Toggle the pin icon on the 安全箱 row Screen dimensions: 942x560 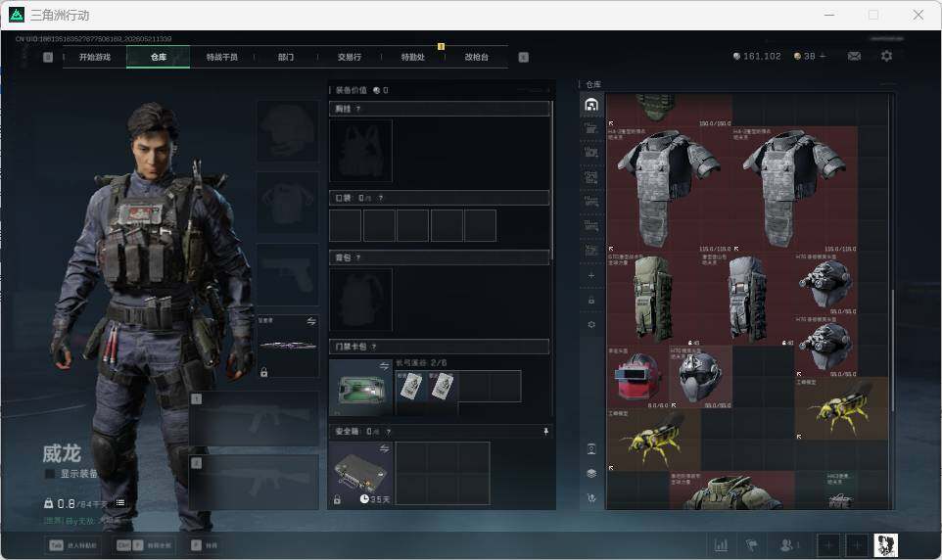click(x=545, y=432)
